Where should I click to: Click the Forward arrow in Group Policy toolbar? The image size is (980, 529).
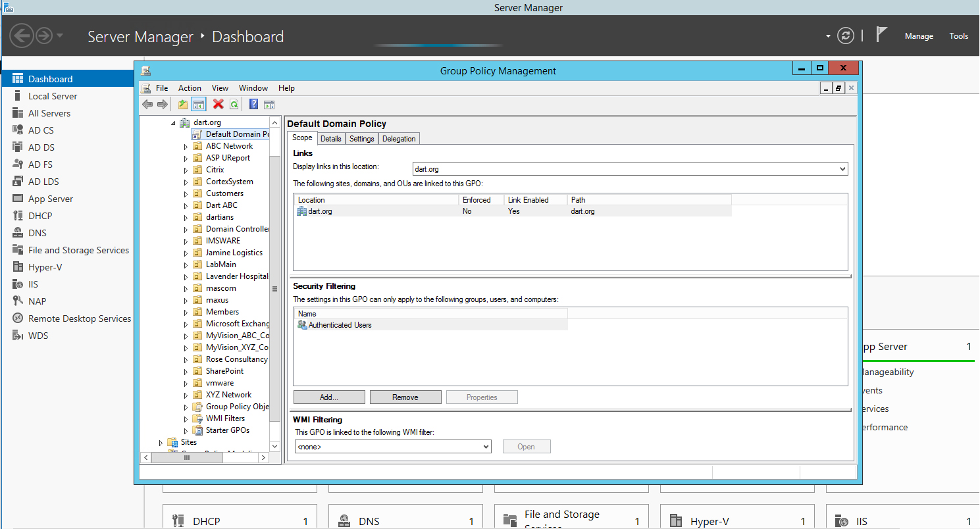pos(163,104)
